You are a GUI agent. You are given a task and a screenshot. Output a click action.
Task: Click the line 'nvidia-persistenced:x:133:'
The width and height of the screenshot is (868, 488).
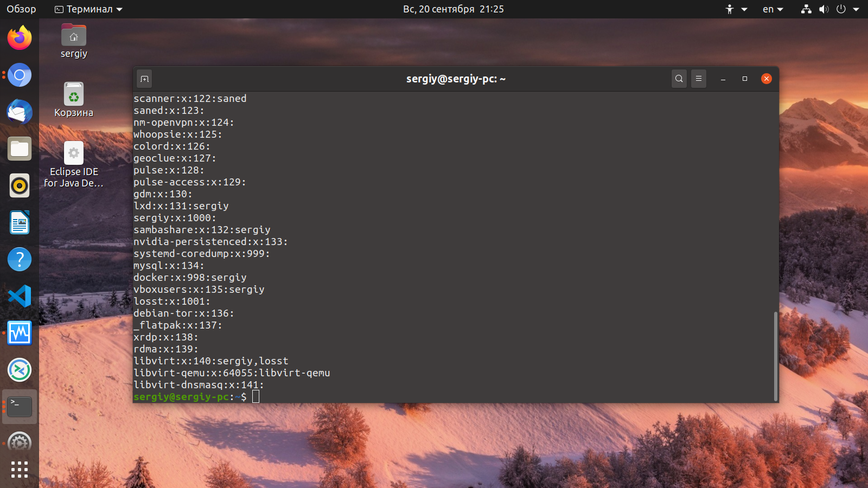[x=211, y=242]
